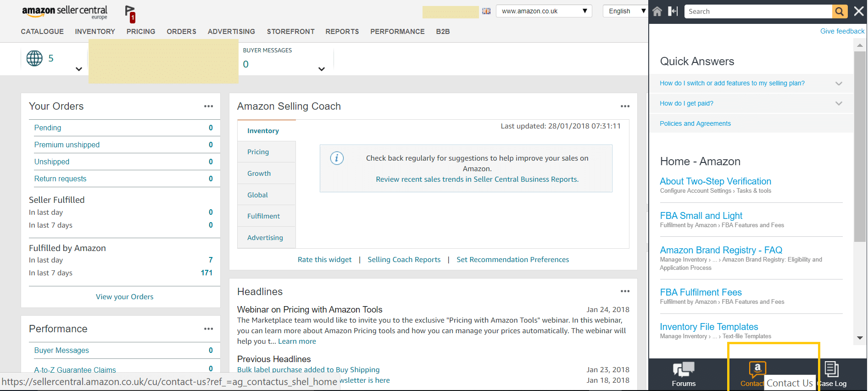This screenshot has height=391, width=868.
Task: Open the www.amazon.co.uk marketplace dropdown
Action: [544, 11]
